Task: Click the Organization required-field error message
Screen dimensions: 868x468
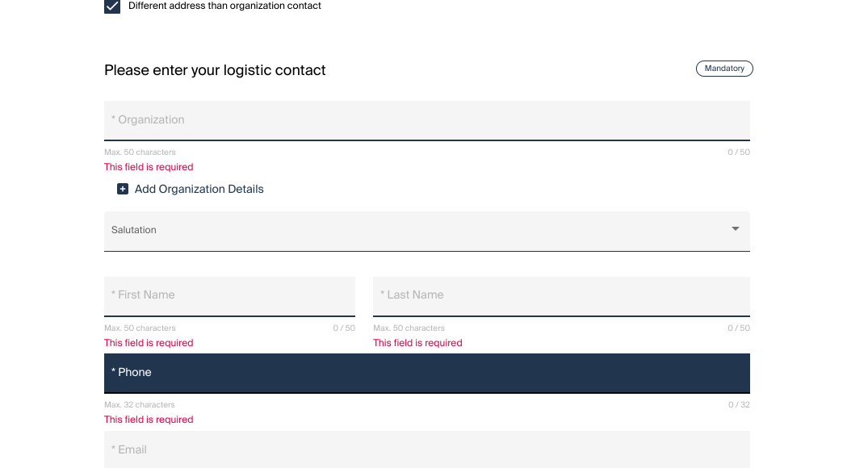Action: point(149,167)
